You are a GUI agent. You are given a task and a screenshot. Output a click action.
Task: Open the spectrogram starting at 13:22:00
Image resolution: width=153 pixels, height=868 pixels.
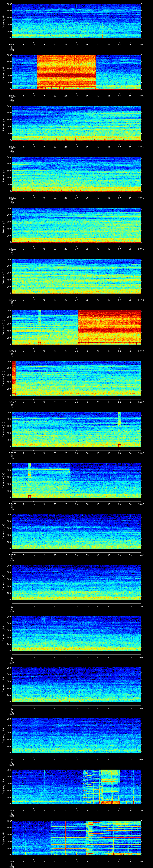click(76, 378)
